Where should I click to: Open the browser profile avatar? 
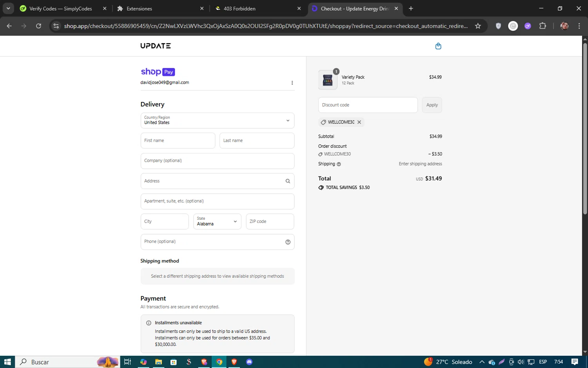coord(564,26)
